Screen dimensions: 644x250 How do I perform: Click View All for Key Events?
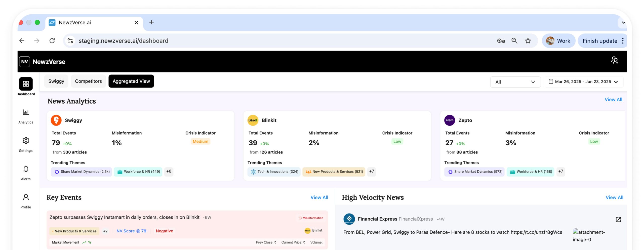coord(319,197)
